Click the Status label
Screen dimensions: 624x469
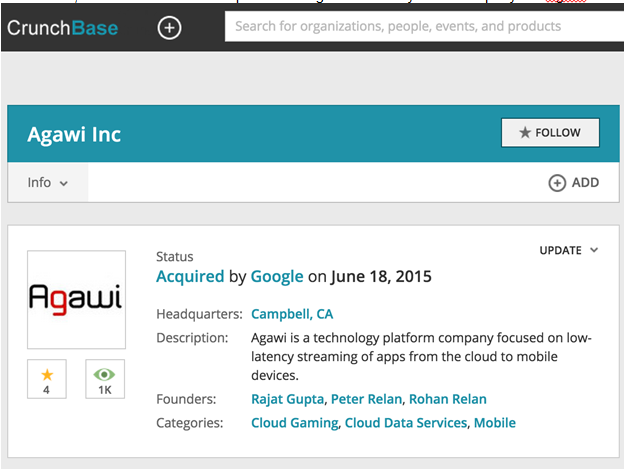pos(175,257)
